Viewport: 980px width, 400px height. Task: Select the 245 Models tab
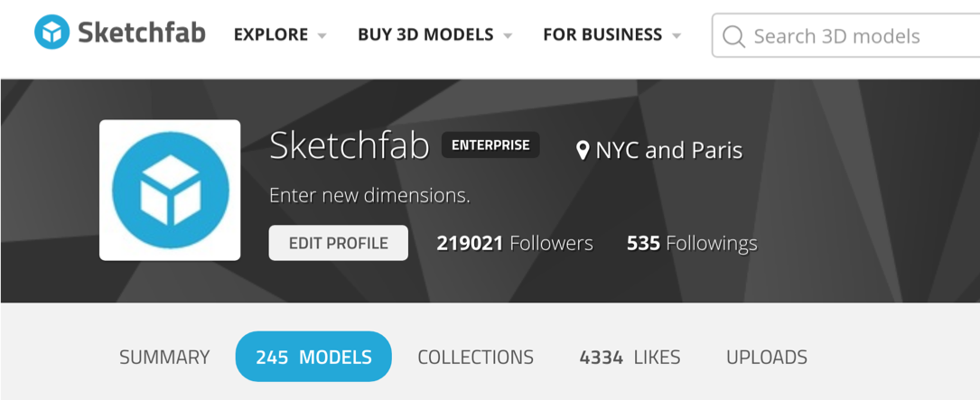pyautogui.click(x=313, y=357)
